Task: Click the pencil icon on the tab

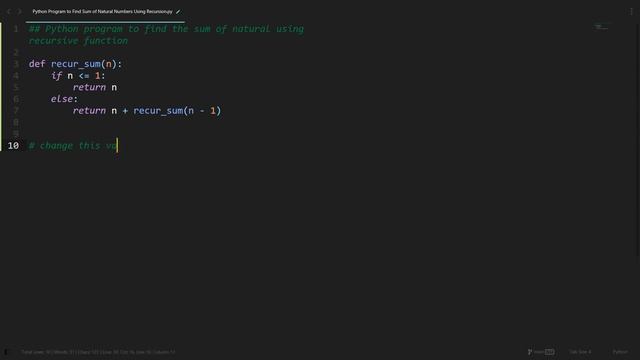Action: pos(178,12)
